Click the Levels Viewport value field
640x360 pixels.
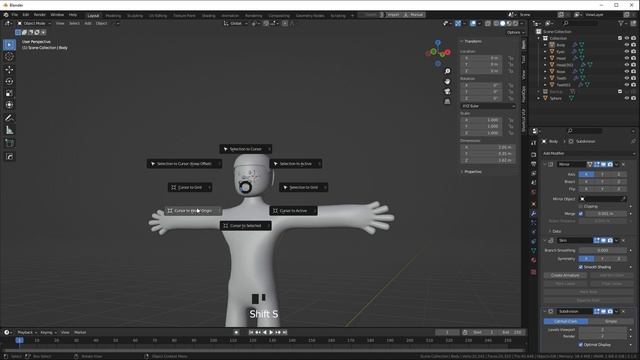(603, 330)
